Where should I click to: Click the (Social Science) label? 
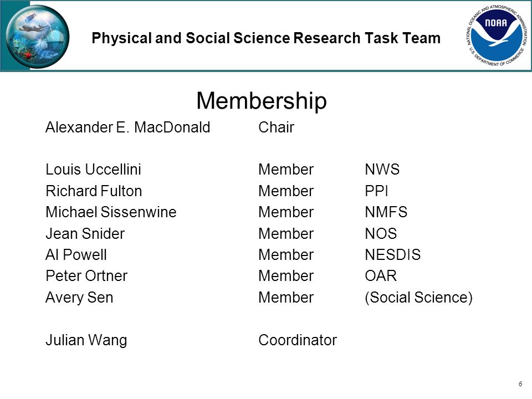coord(419,298)
